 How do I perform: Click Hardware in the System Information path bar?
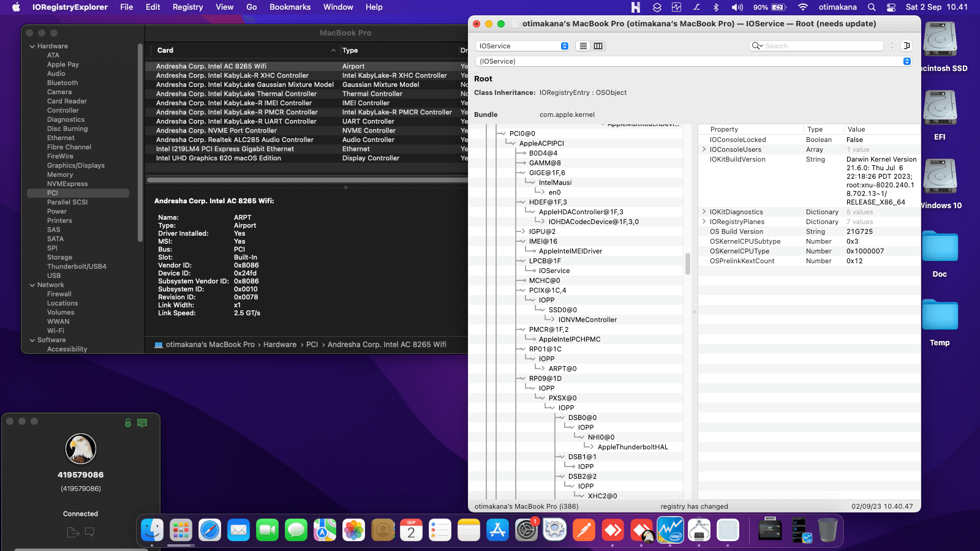pos(280,345)
